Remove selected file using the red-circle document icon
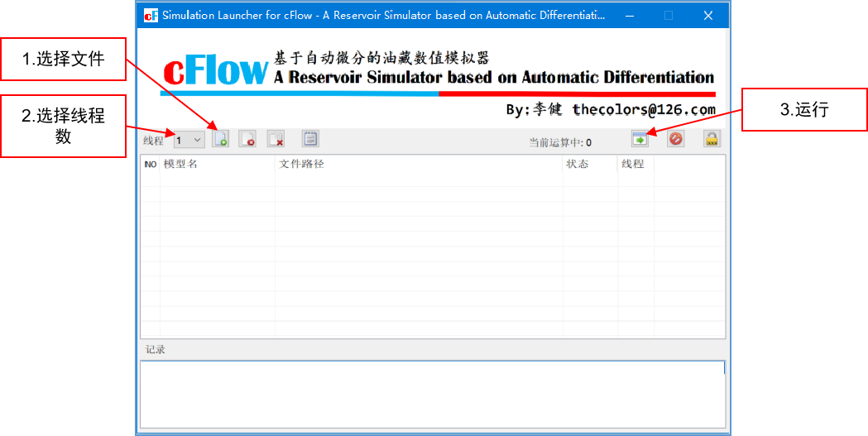The image size is (868, 436). pyautogui.click(x=247, y=138)
